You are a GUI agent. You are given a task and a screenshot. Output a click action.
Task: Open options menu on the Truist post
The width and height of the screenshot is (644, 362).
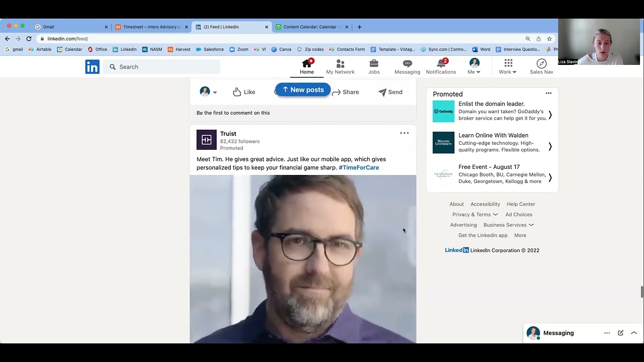[x=405, y=133]
